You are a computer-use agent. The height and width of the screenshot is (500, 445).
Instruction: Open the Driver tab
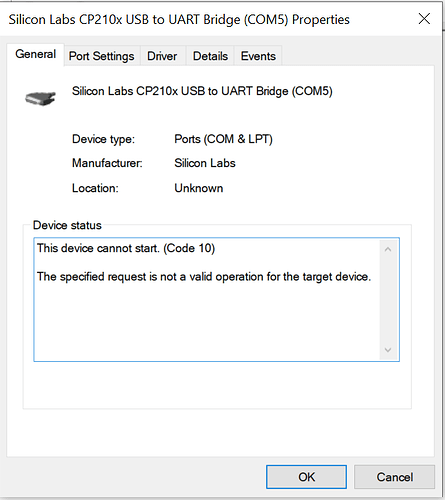click(162, 56)
